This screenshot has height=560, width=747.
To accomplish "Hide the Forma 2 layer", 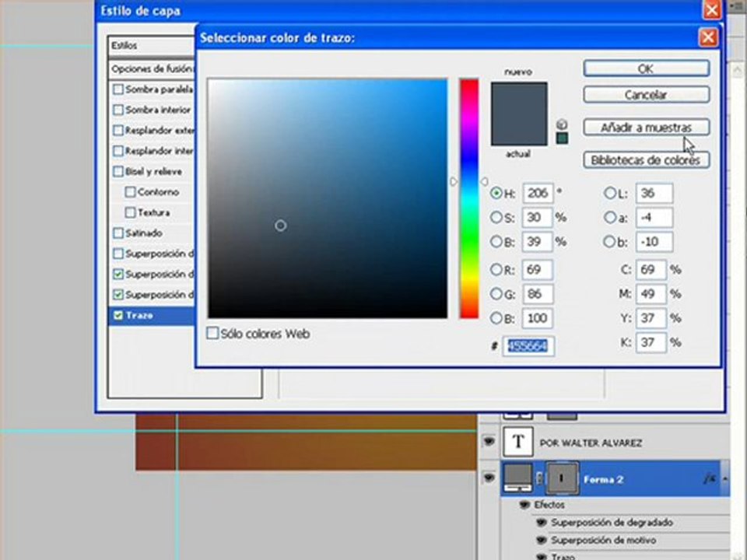I will point(489,478).
